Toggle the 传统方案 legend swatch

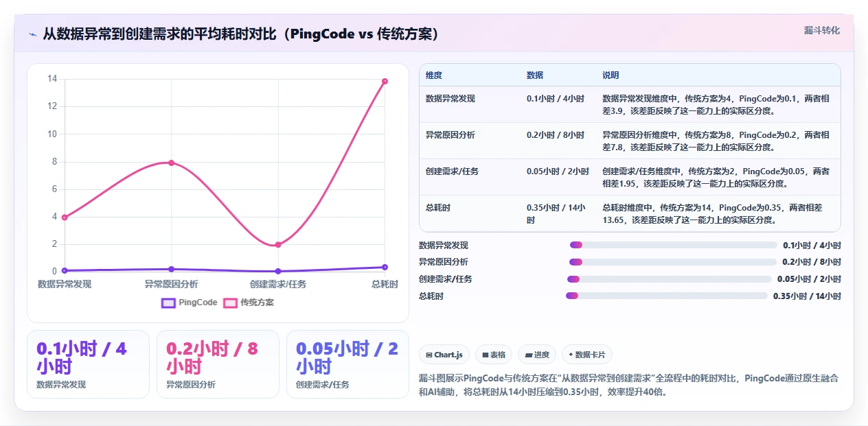click(230, 303)
